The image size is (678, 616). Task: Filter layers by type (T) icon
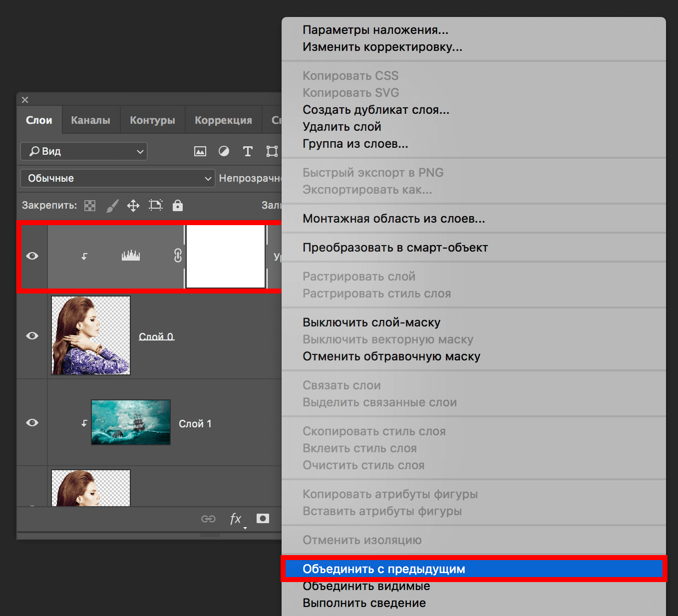[x=248, y=151]
